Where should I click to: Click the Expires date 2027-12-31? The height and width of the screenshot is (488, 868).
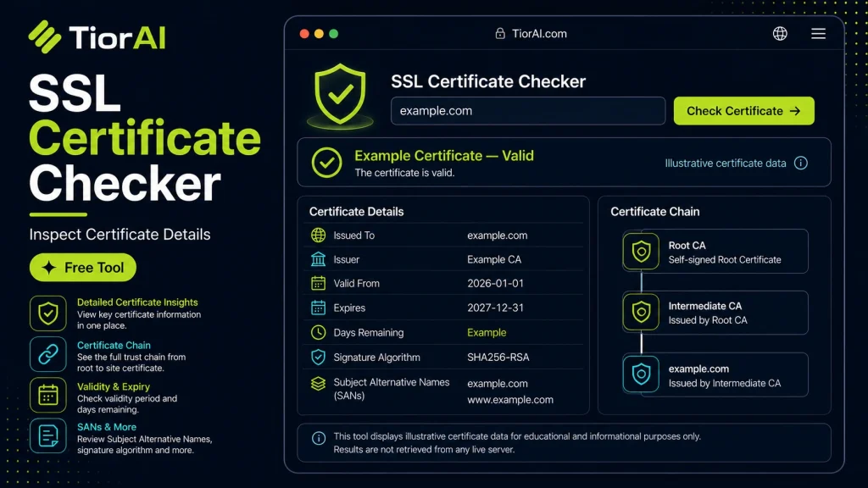[495, 308]
